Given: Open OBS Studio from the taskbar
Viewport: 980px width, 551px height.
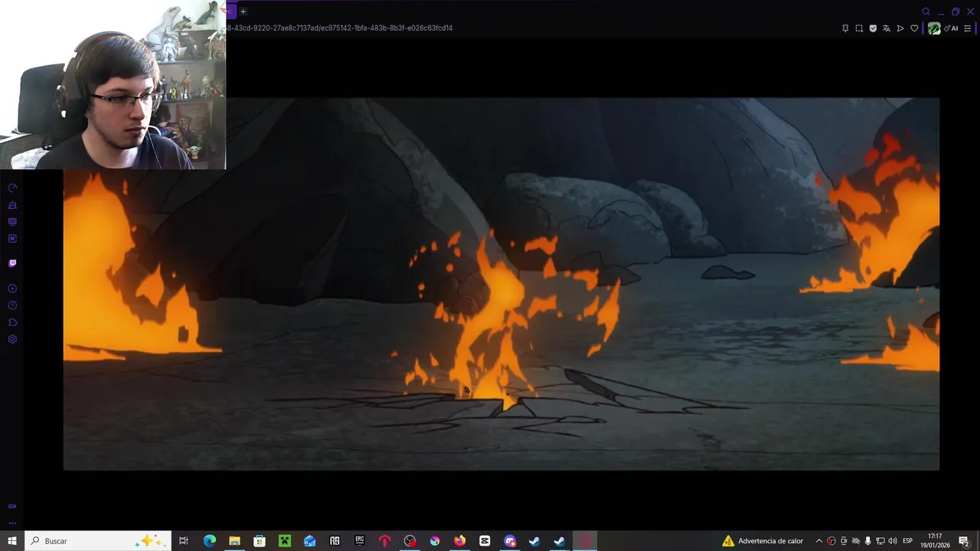Looking at the screenshot, I should point(410,541).
